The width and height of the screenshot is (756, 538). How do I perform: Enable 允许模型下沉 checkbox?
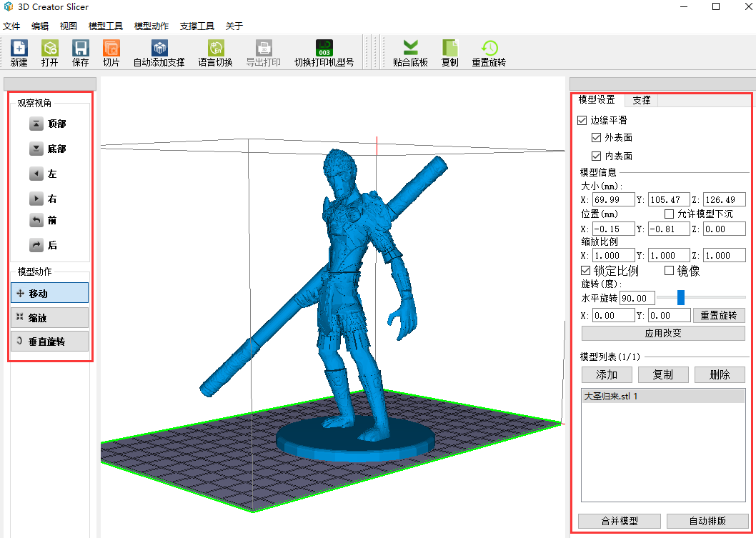tap(670, 214)
